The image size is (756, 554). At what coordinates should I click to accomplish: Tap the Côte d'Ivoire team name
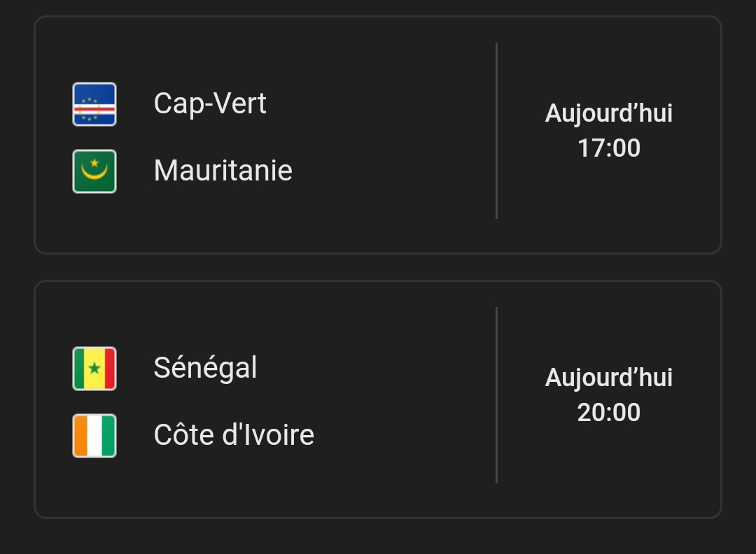[234, 435]
